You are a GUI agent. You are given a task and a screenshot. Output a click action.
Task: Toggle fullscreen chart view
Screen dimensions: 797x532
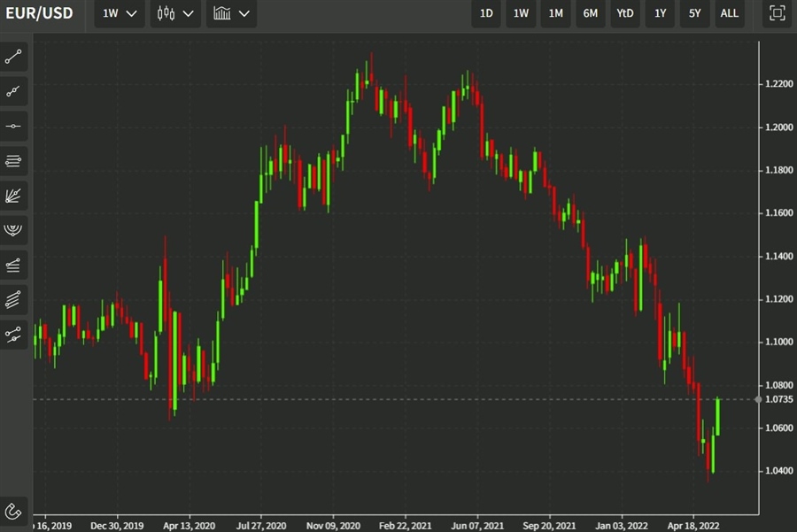[x=777, y=13]
